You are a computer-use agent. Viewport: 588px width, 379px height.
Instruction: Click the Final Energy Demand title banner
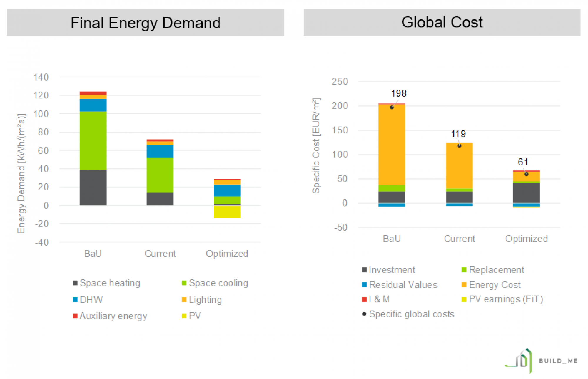point(146,23)
